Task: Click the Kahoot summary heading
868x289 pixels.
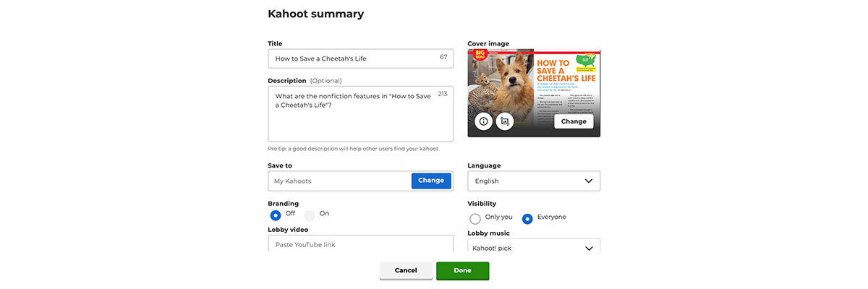Action: (x=315, y=14)
